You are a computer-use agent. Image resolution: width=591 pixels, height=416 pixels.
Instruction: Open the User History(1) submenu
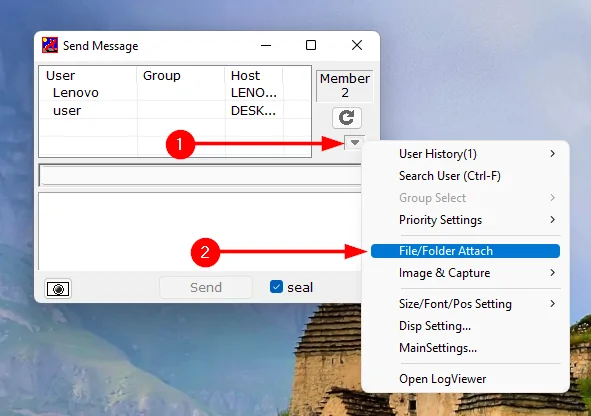[x=465, y=154]
